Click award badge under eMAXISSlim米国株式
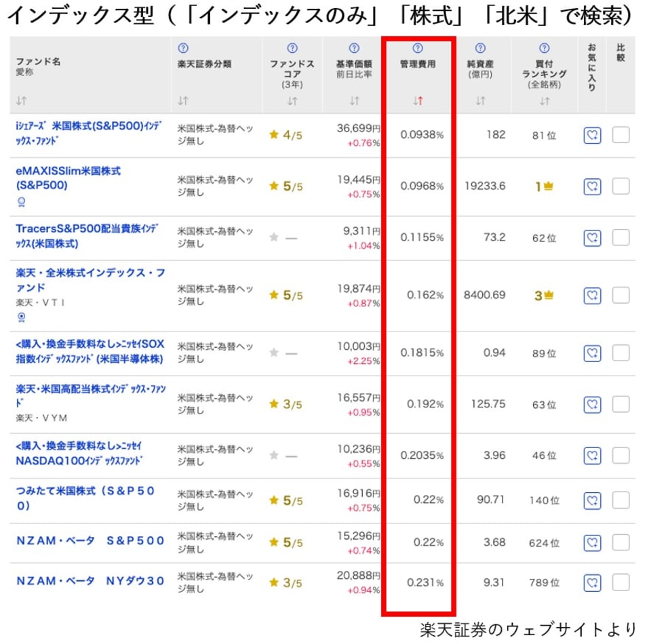Image resolution: width=651 pixels, height=644 pixels. pos(21,202)
